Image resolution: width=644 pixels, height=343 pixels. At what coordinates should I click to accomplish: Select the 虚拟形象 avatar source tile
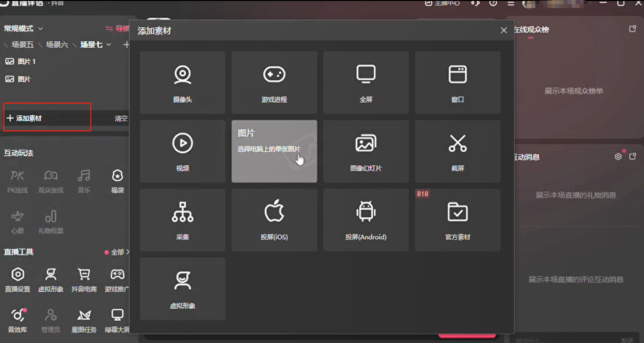(x=182, y=289)
